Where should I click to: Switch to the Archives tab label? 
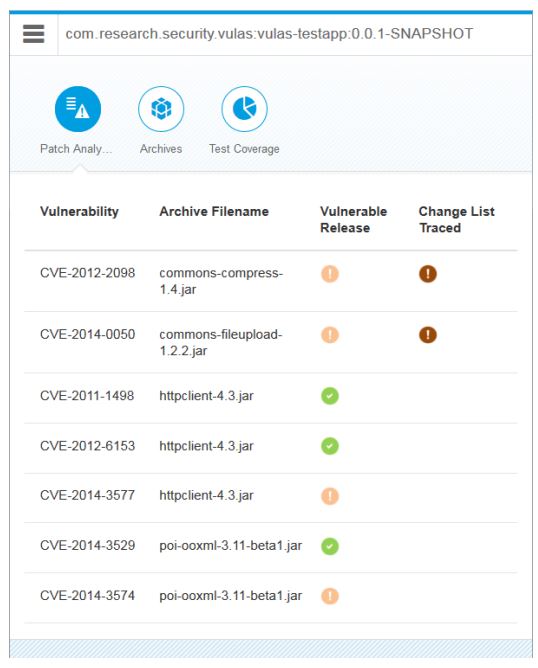(161, 149)
